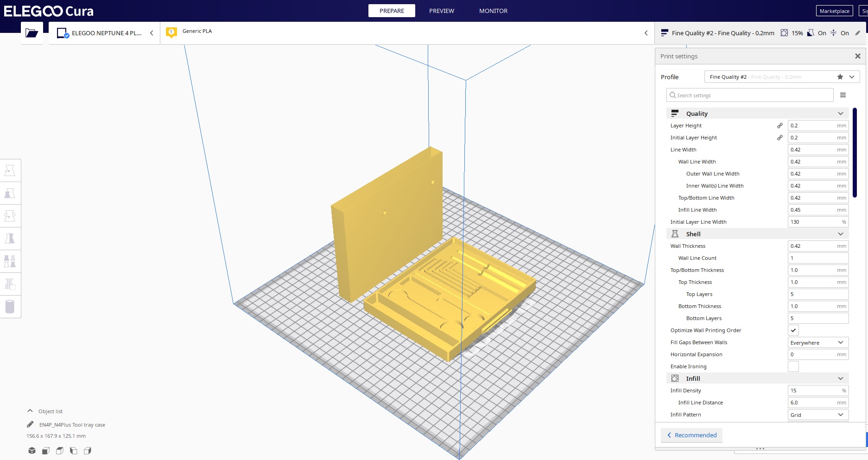
Task: Switch to the 3D view cube icon
Action: (32, 451)
